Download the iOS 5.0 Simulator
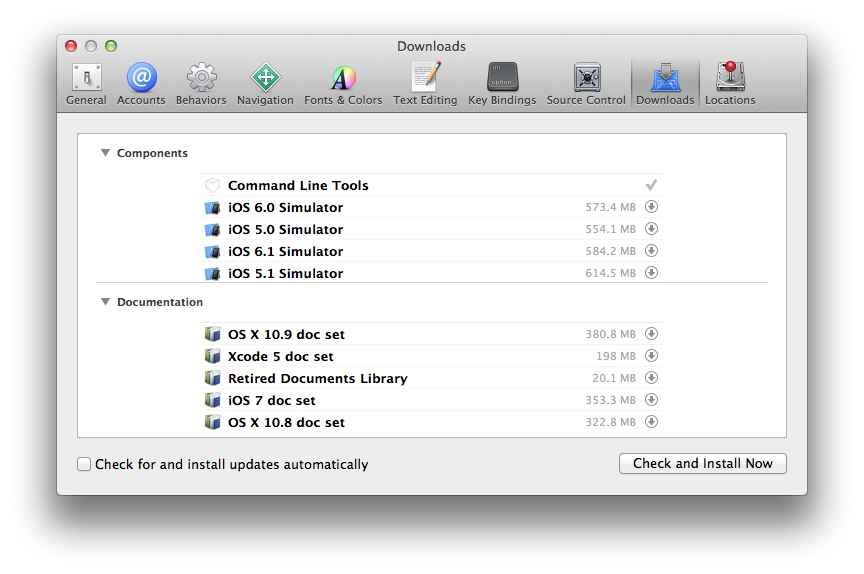The height and width of the screenshot is (574, 864). (x=651, y=229)
